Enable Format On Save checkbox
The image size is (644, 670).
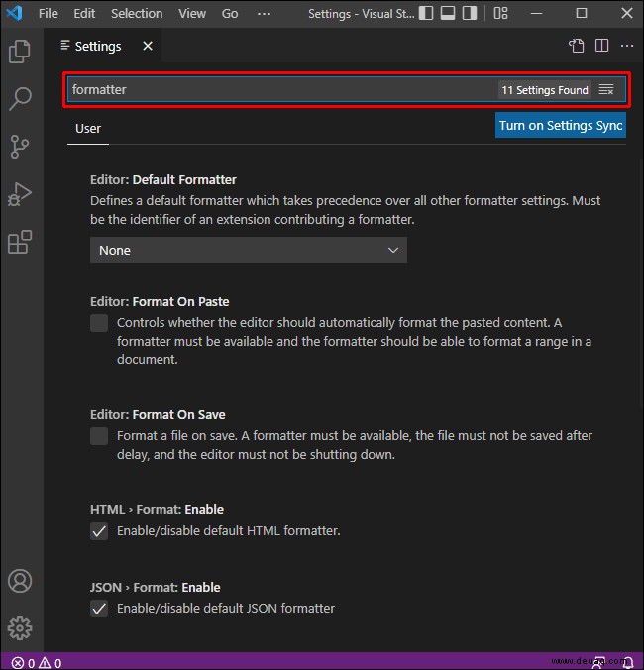99,436
